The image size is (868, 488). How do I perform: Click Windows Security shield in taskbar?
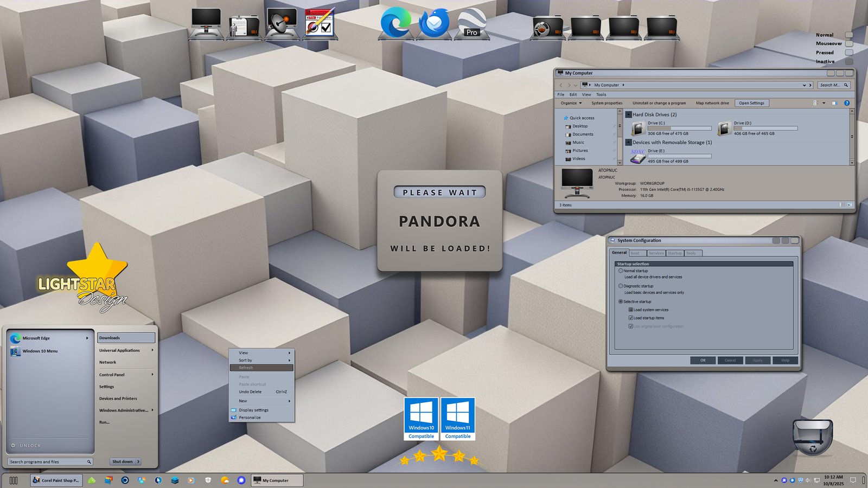click(208, 480)
